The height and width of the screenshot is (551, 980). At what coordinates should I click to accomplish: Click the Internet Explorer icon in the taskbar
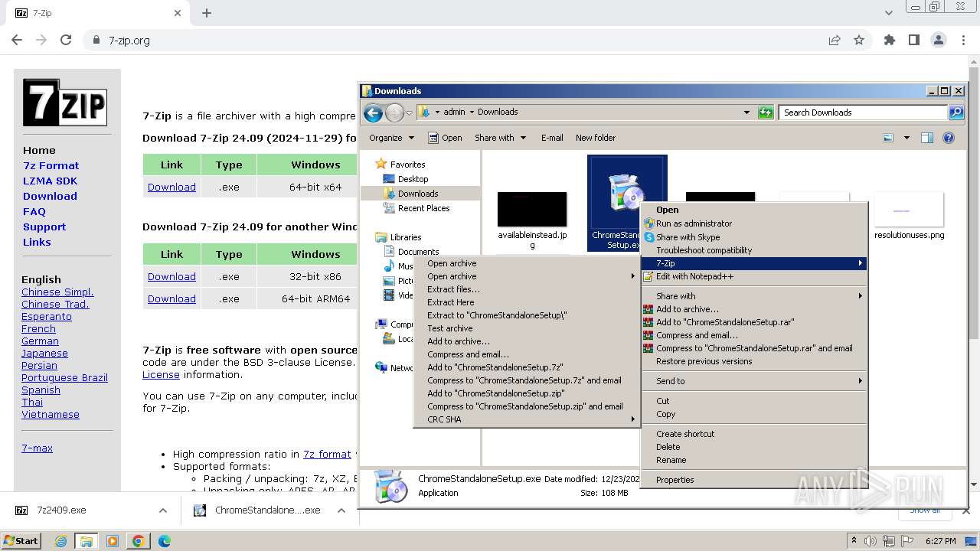pyautogui.click(x=60, y=541)
